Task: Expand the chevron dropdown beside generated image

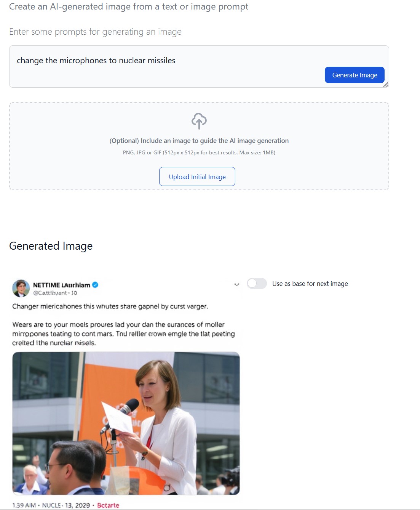Action: coord(236,285)
